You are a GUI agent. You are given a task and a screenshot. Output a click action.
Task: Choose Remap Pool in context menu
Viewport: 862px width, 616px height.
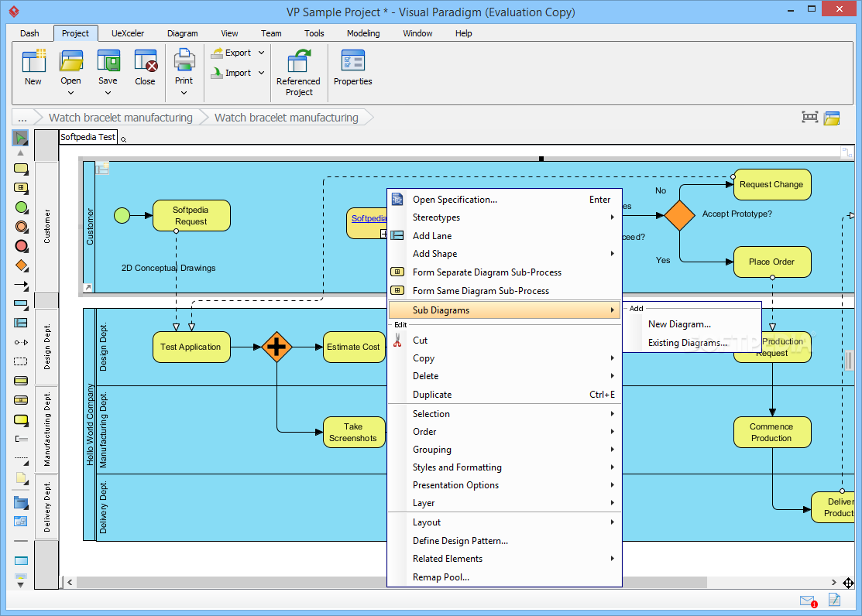pos(505,577)
